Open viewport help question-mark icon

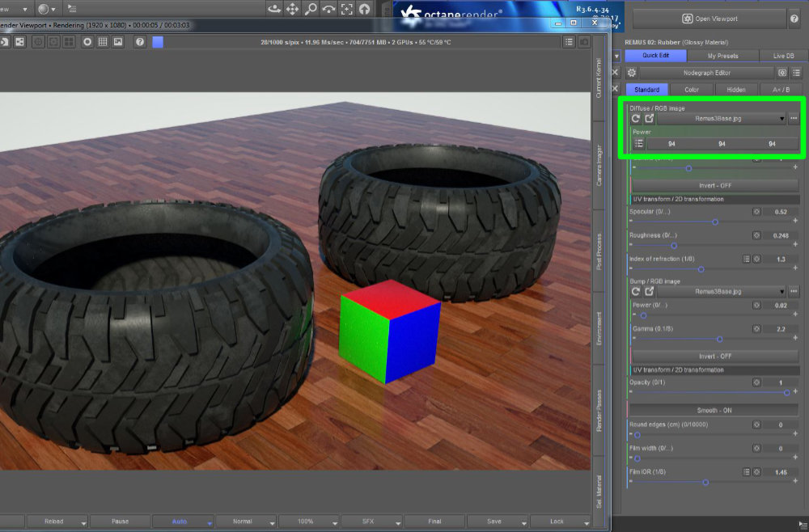click(140, 42)
